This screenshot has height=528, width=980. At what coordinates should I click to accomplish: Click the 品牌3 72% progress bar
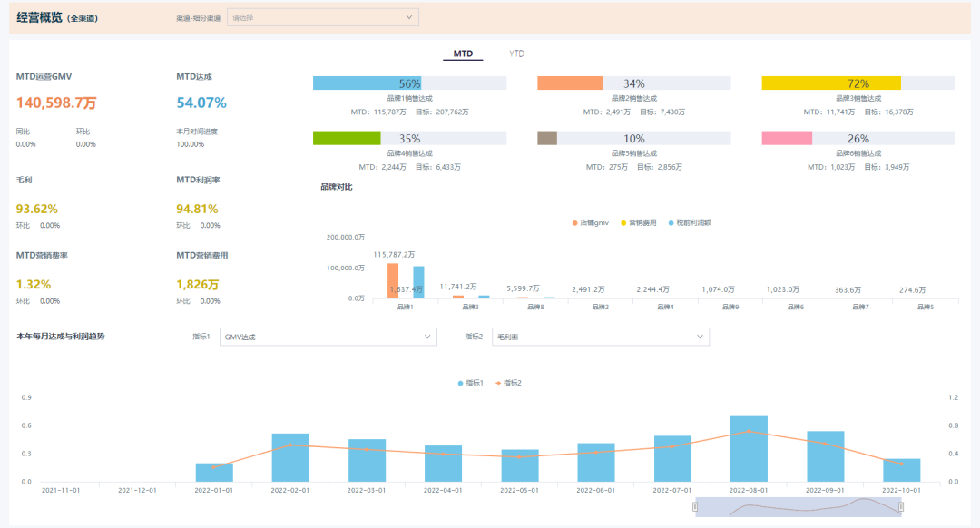[858, 83]
